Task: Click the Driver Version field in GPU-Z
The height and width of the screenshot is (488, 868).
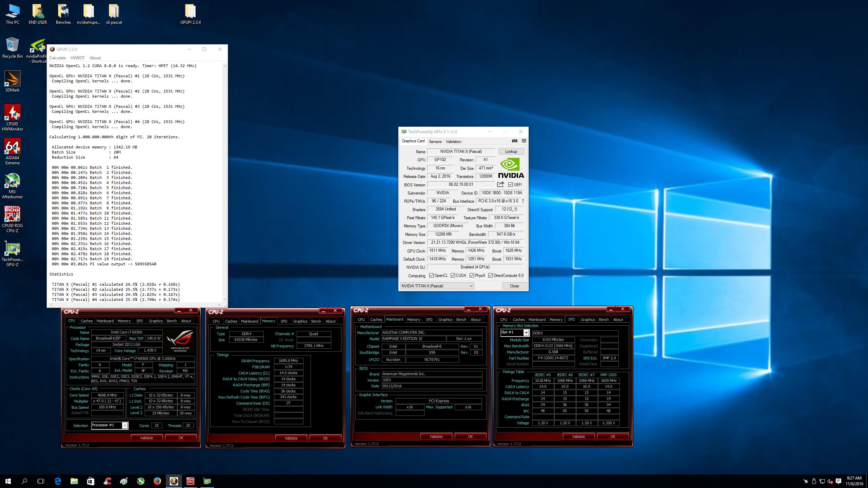Action: (x=475, y=242)
